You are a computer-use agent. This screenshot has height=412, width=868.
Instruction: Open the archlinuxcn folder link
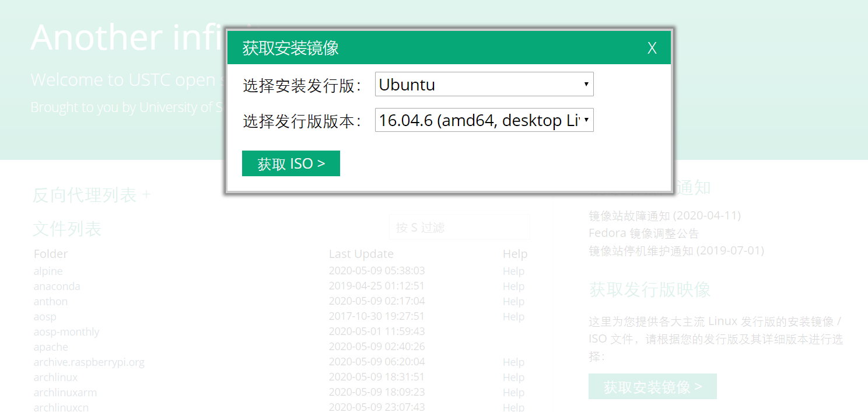pos(61,407)
